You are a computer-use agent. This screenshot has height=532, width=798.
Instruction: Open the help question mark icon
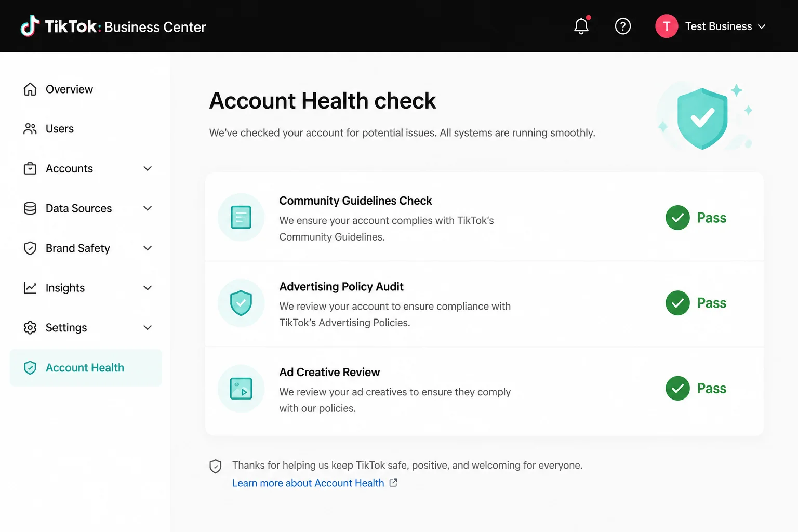(622, 26)
